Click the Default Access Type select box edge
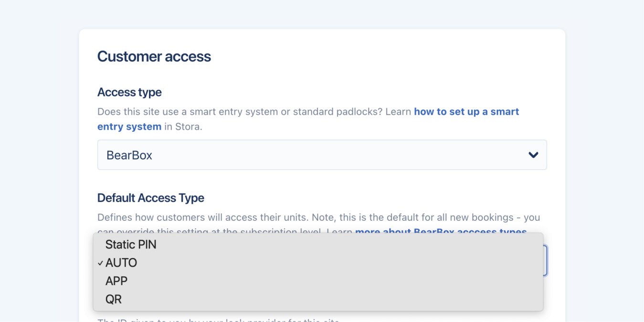Viewport: 644px width, 322px height. point(545,260)
